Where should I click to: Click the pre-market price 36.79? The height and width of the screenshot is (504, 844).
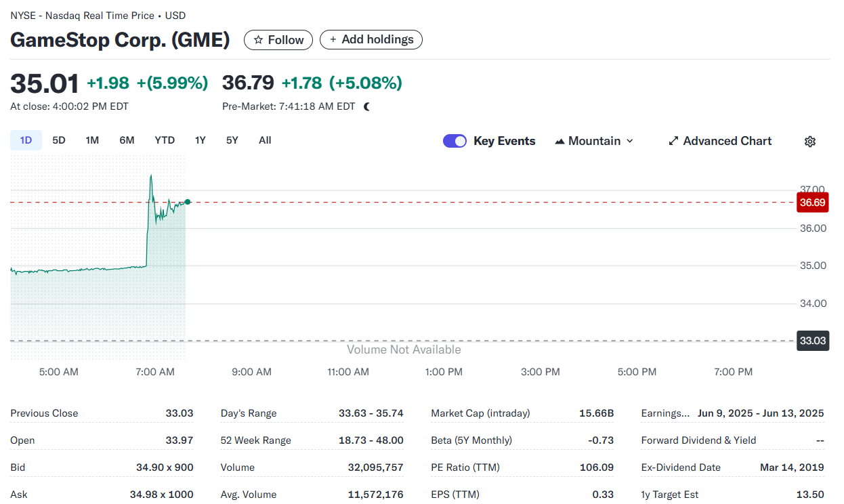pos(248,83)
